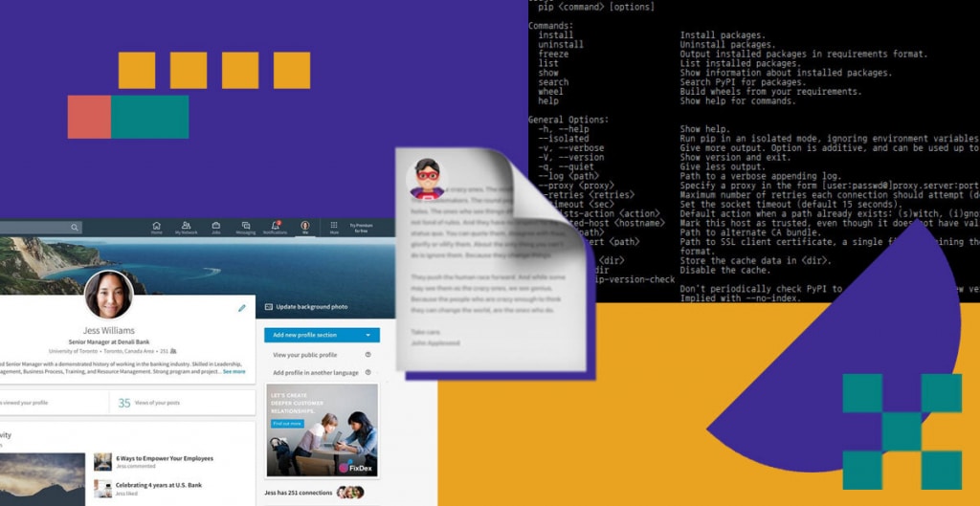Open the Me profile menu
The image size is (980, 506).
[305, 228]
